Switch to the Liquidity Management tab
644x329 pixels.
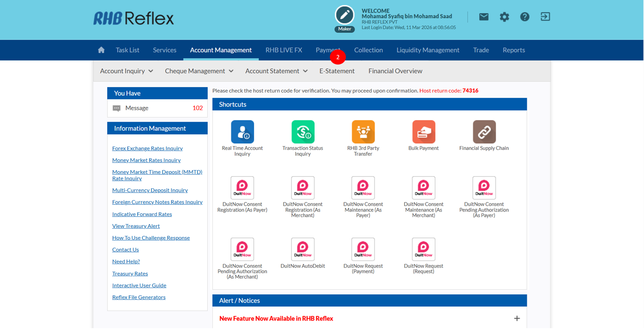[x=428, y=50]
